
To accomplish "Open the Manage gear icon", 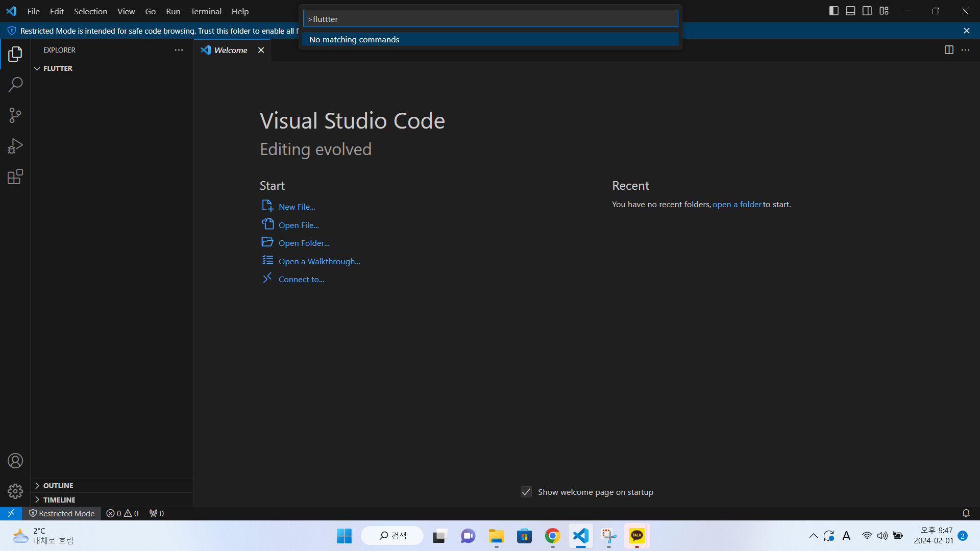I will tap(15, 491).
